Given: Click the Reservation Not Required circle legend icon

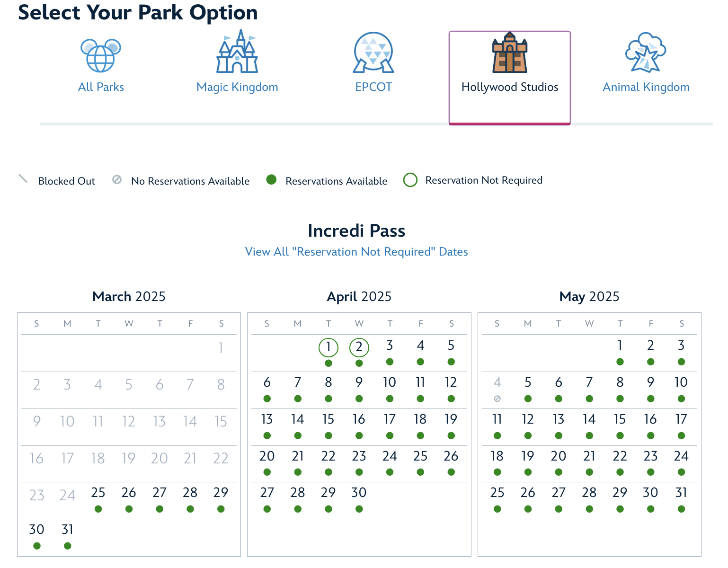Looking at the screenshot, I should click(410, 180).
